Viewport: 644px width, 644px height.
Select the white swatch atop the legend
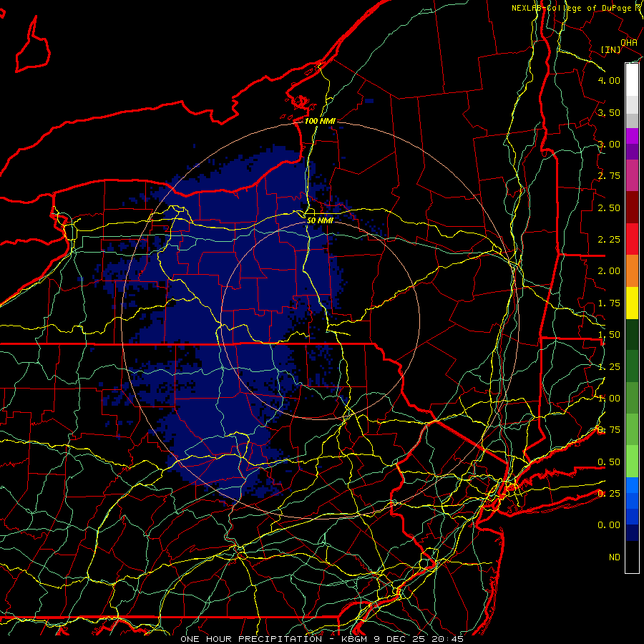[x=632, y=79]
